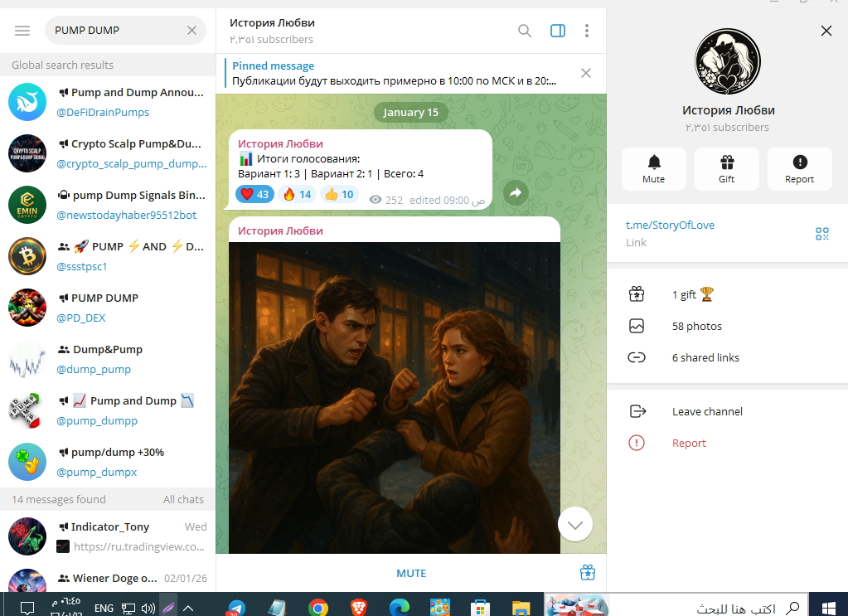The image size is (848, 616).
Task: Open the 1 gift row
Action: coord(728,295)
